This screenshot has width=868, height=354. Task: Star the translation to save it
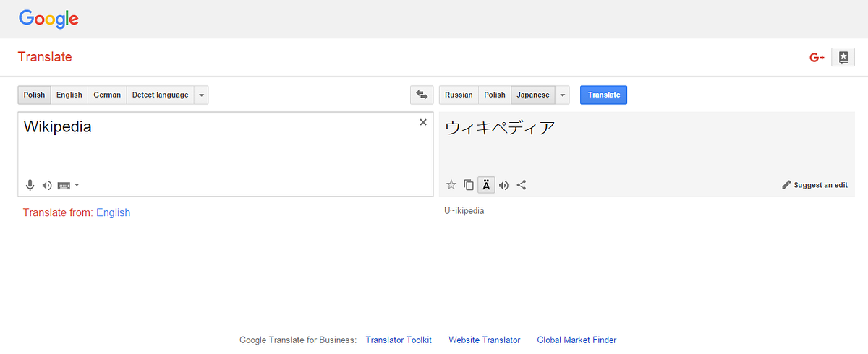(451, 185)
